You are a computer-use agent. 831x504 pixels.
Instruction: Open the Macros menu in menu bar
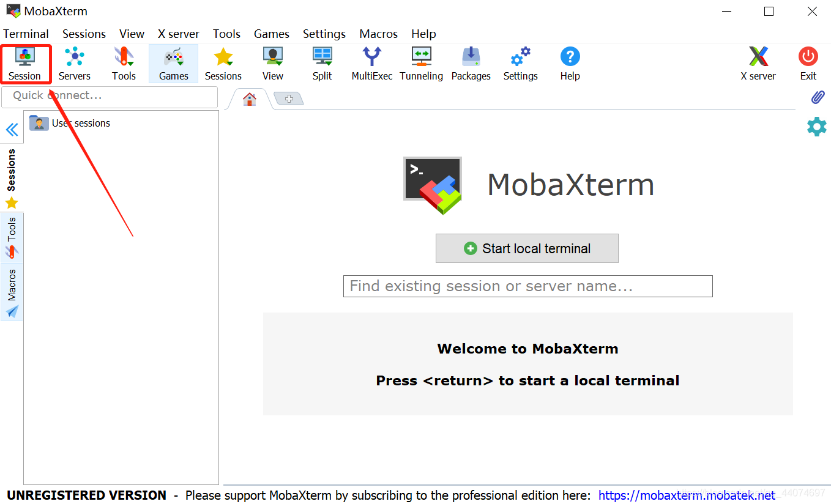(379, 34)
